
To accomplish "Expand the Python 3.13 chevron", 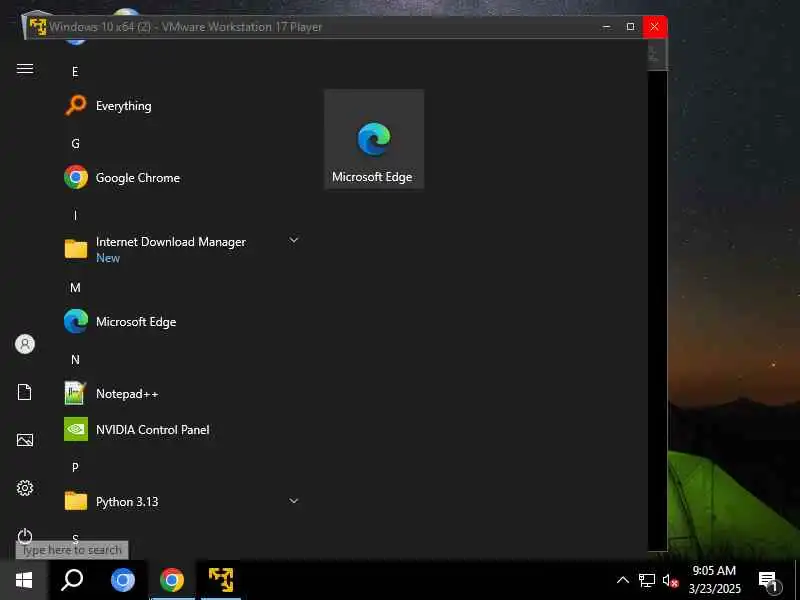I will [294, 501].
